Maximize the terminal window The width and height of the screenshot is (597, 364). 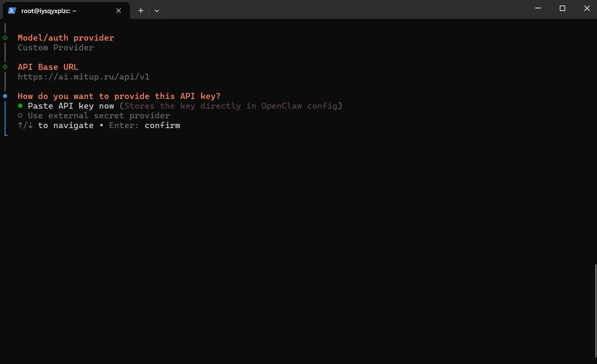pos(562,8)
